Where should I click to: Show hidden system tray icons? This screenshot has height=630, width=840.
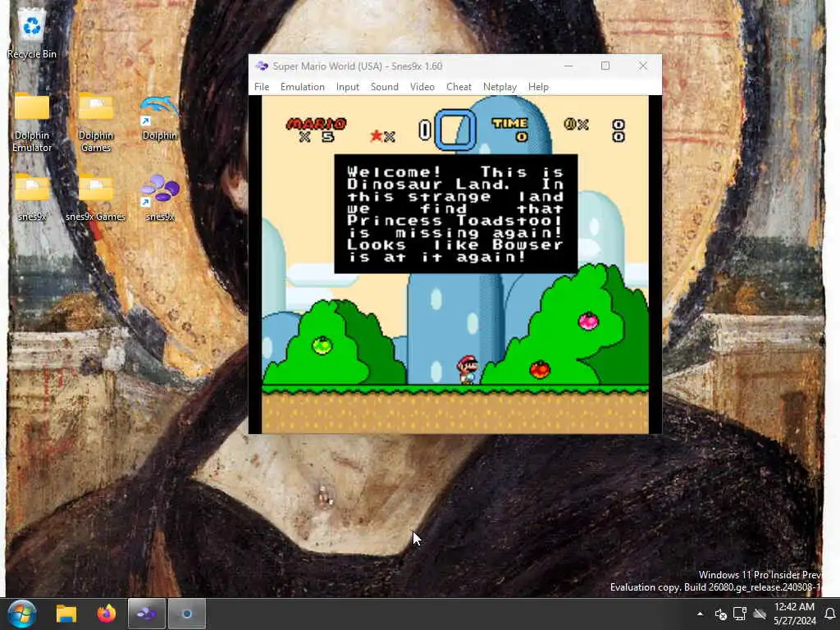tap(700, 614)
